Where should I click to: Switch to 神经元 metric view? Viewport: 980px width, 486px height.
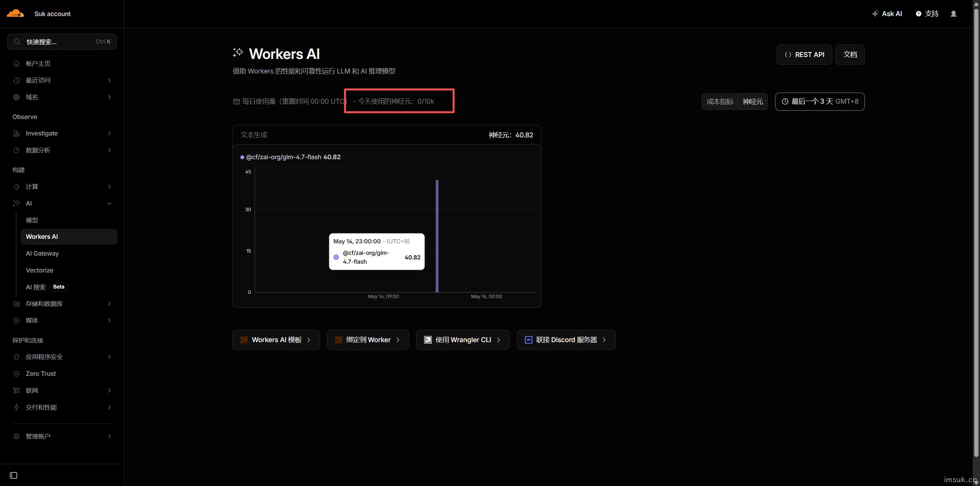(752, 102)
